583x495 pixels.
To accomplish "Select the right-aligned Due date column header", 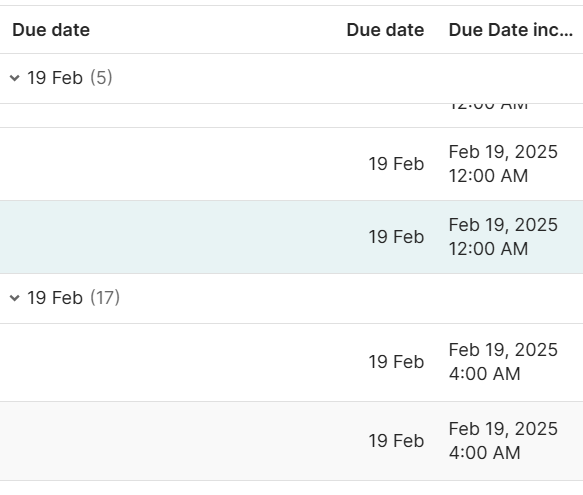I will (385, 30).
